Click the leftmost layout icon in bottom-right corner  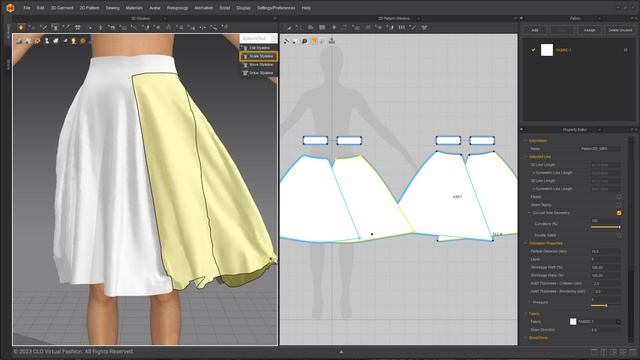pyautogui.click(x=594, y=352)
